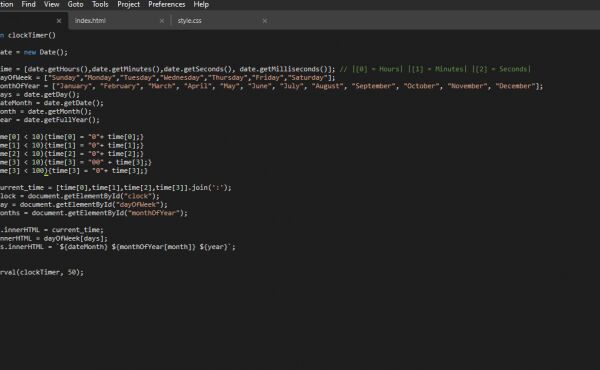Open the Tools menu
600x370 pixels.
pyautogui.click(x=100, y=5)
